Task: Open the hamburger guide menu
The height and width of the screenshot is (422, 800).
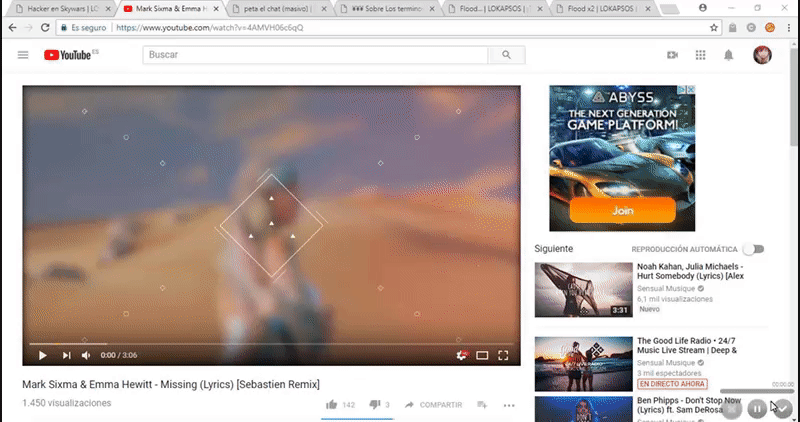Action: 23,55
